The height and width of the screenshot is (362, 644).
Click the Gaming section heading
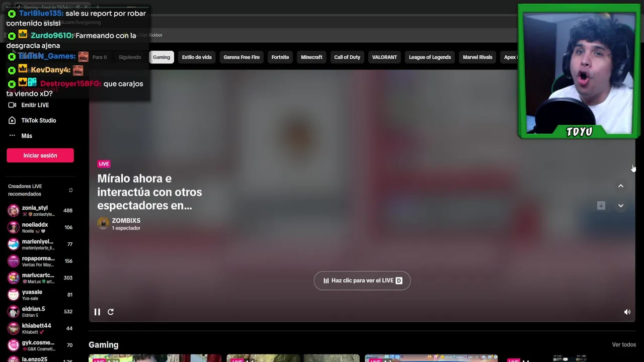(104, 345)
